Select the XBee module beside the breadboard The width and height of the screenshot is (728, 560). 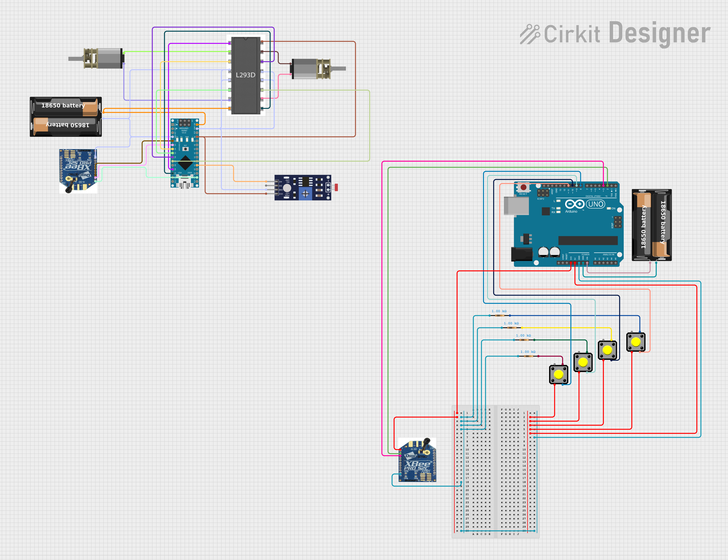pos(417,460)
